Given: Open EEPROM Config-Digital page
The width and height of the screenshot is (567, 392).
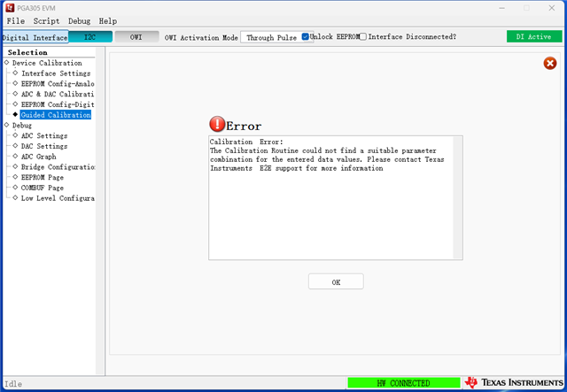Looking at the screenshot, I should click(58, 104).
